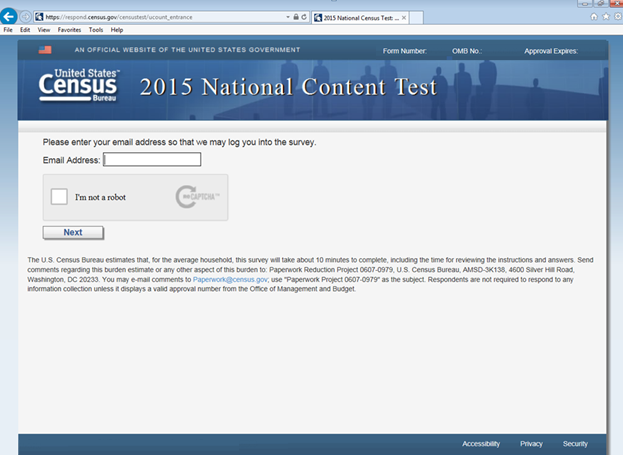Select the 2015 National Census Test tab
The height and width of the screenshot is (455, 623).
360,18
